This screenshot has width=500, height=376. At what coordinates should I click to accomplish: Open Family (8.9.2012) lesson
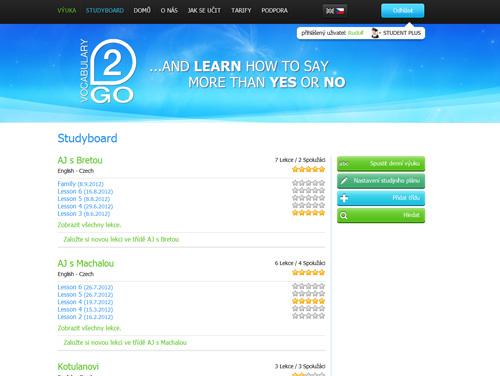81,184
